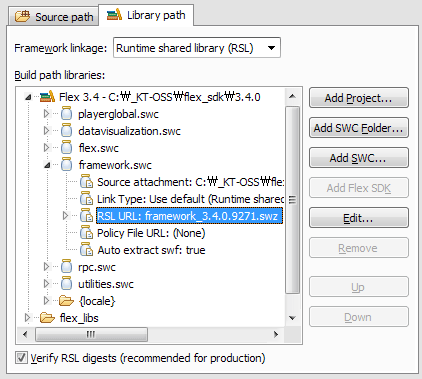The image size is (422, 379).
Task: Click the Add Project... button
Action: click(359, 98)
